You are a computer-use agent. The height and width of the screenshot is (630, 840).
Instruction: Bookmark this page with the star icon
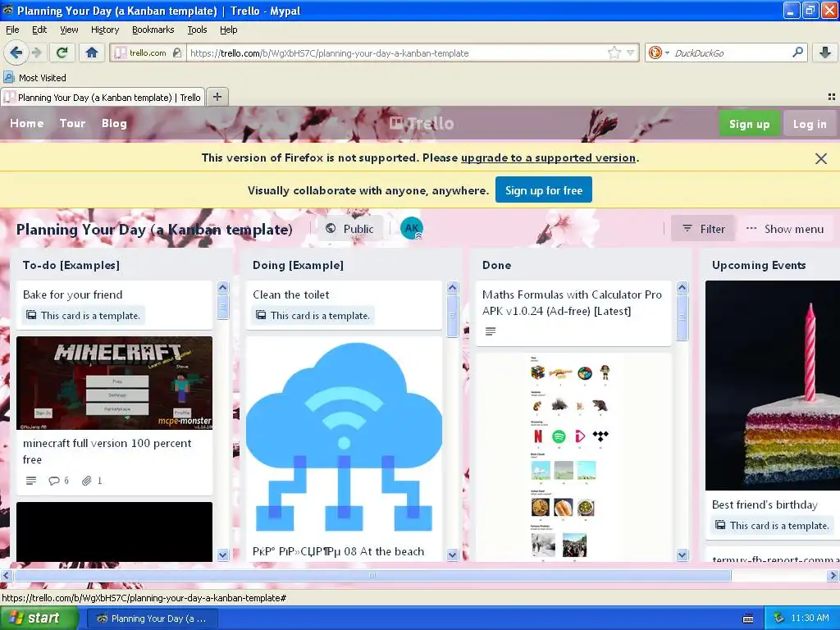614,52
